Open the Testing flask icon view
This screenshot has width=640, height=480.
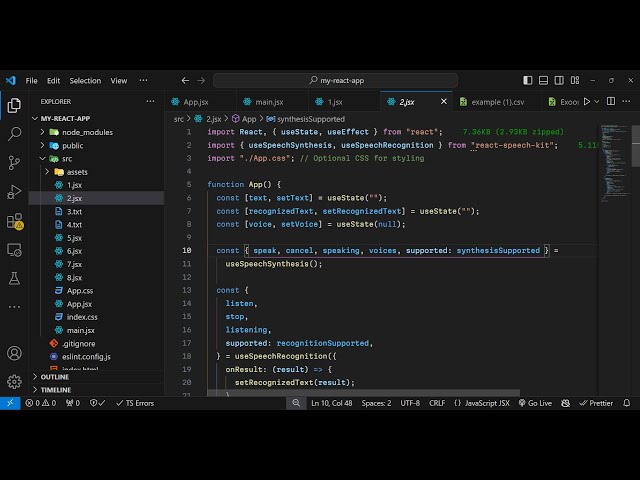[14, 278]
